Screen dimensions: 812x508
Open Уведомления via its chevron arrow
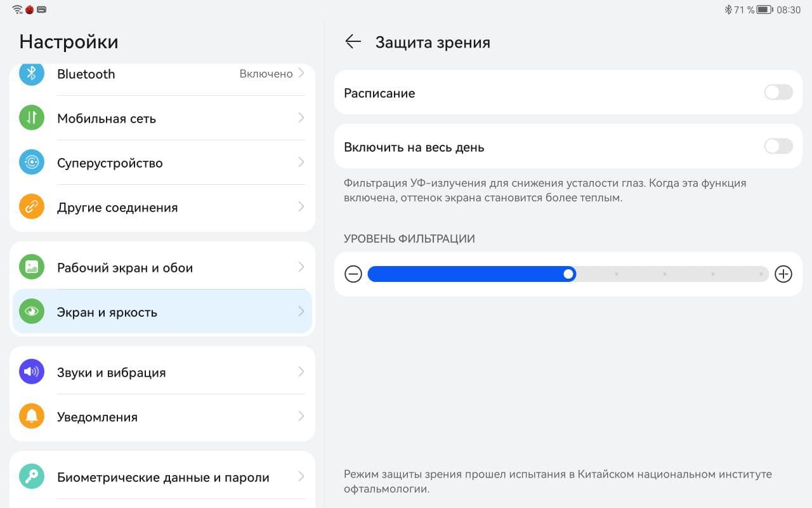301,417
